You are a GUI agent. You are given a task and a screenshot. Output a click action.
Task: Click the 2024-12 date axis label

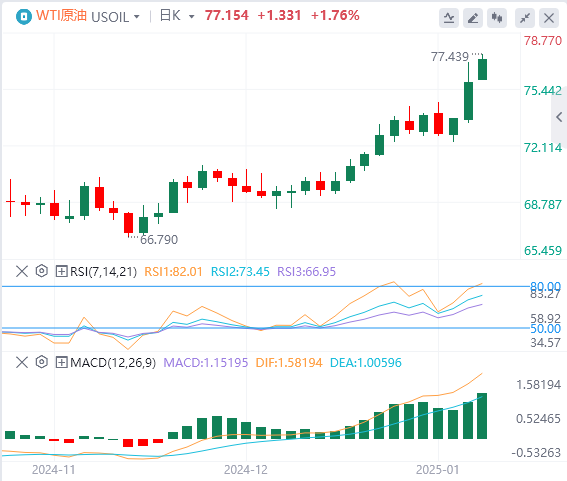point(246,470)
